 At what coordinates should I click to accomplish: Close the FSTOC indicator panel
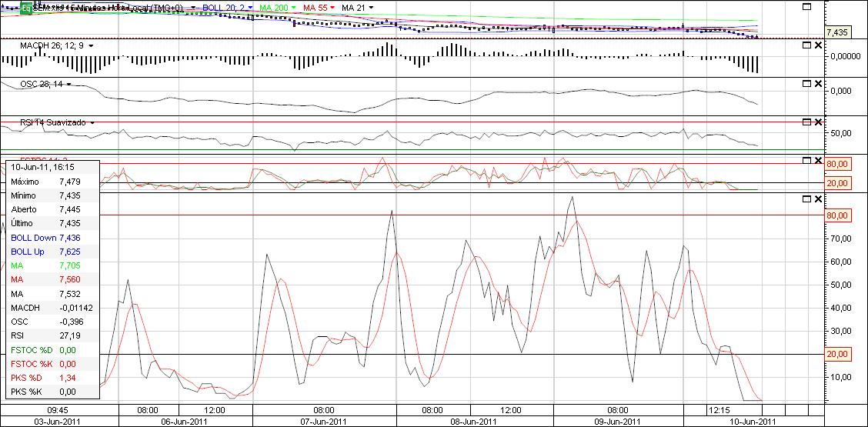coord(818,160)
